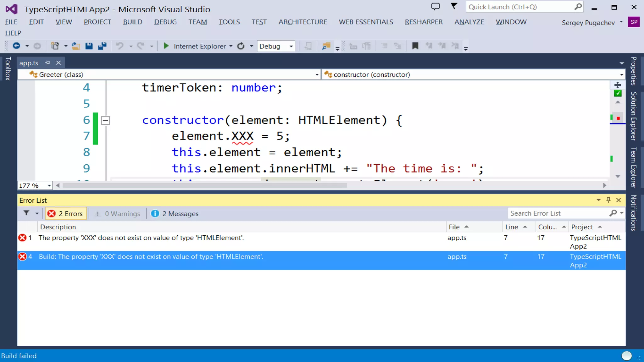The image size is (644, 362).
Task: Toggle the 0 Warnings filter
Action: point(118,214)
